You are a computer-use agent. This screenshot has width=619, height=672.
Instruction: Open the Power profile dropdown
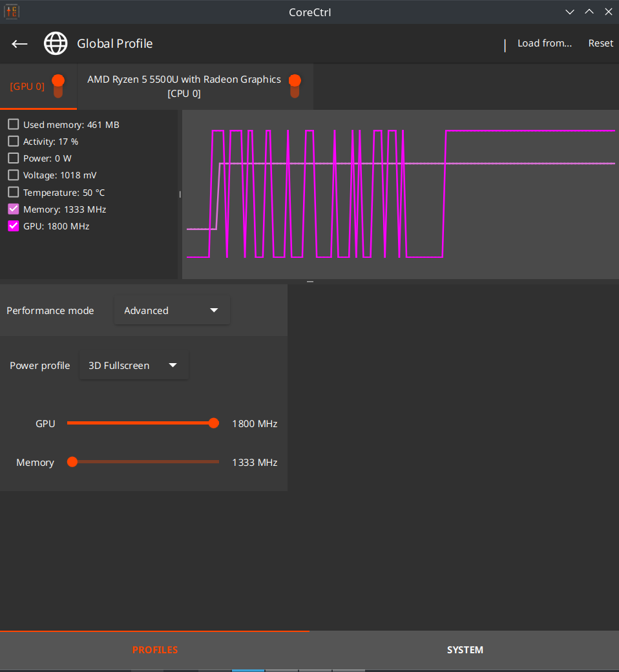[133, 365]
